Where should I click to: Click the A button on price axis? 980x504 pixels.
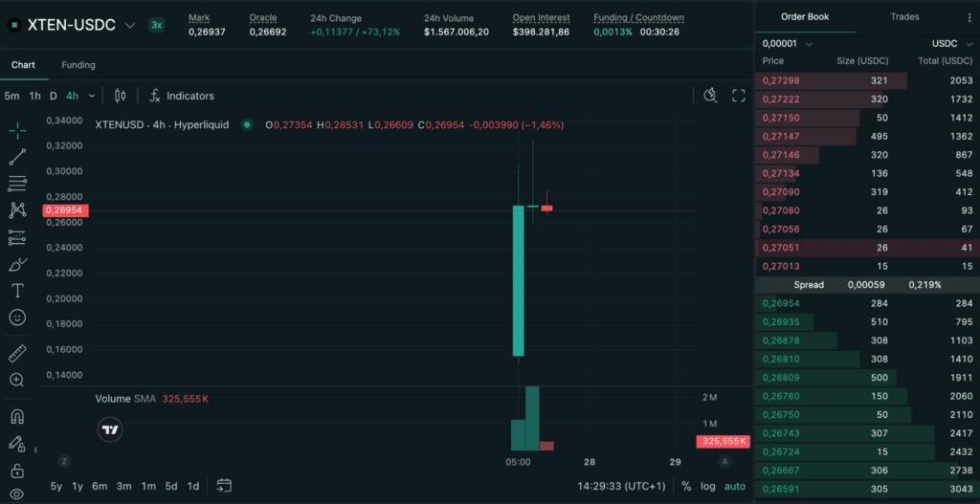click(x=725, y=462)
